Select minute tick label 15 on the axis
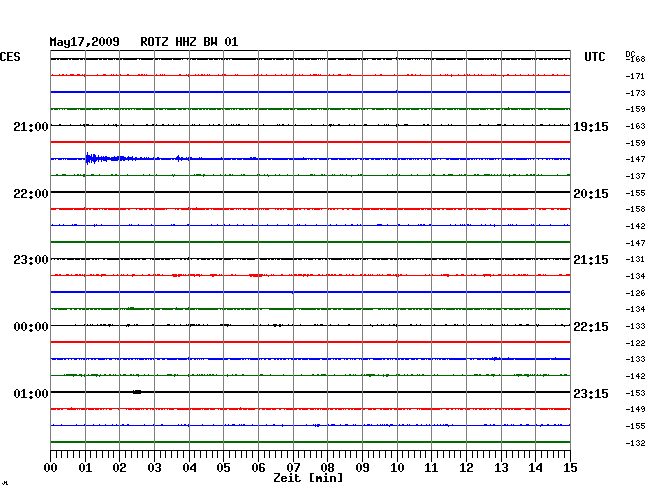Screen dimensions: 650x494 click(x=570, y=468)
